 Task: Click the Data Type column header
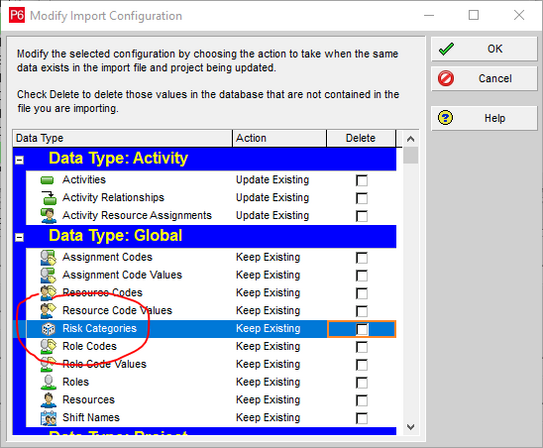click(123, 138)
